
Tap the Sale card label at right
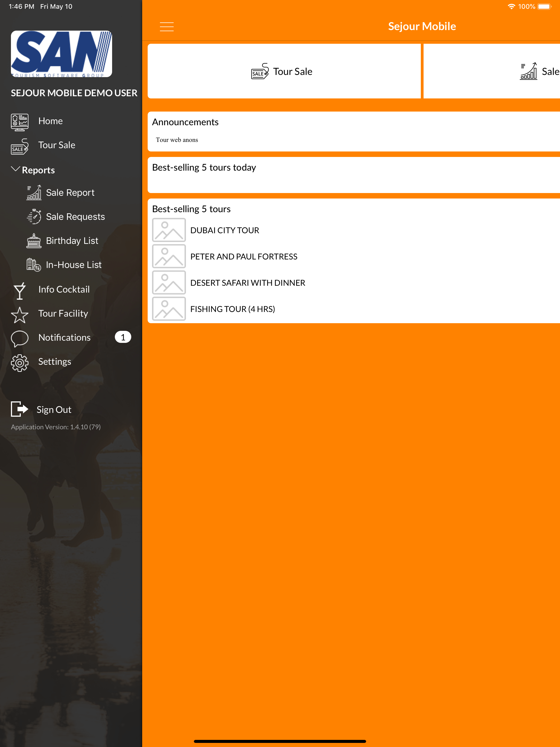(550, 72)
